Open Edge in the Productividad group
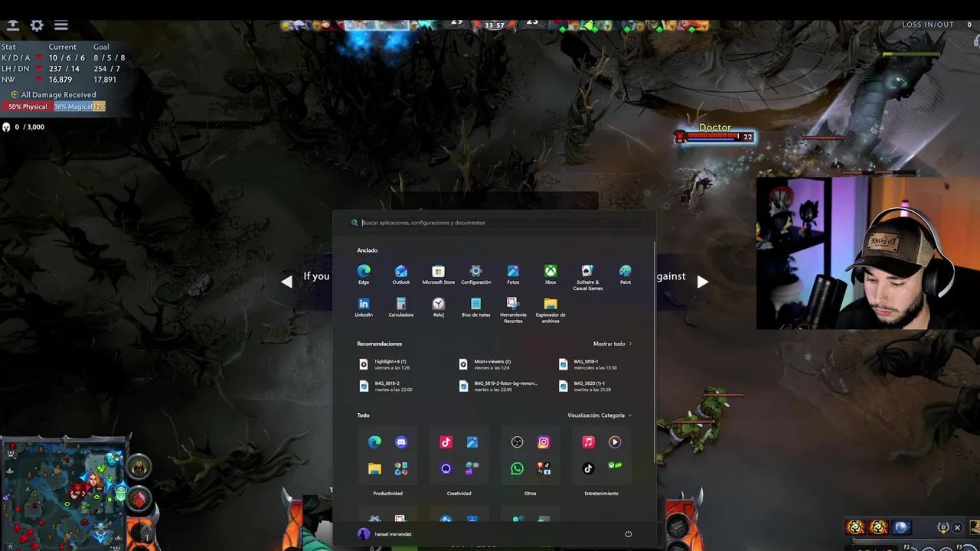Viewport: 980px width, 551px height. [374, 442]
